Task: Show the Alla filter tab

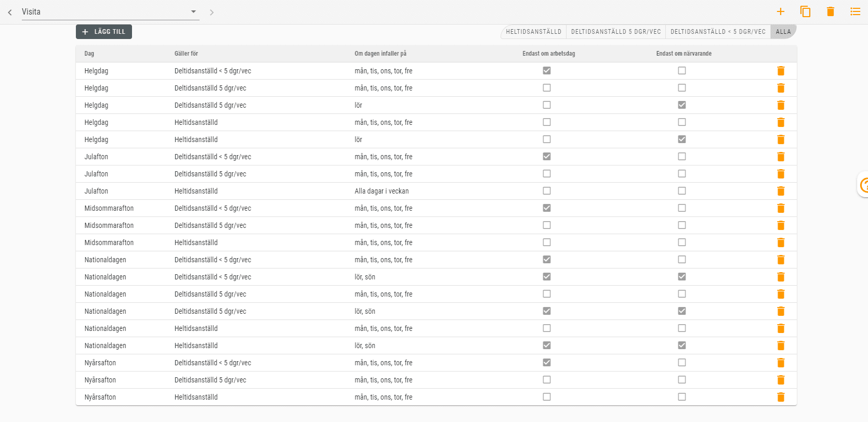Action: 783,32
